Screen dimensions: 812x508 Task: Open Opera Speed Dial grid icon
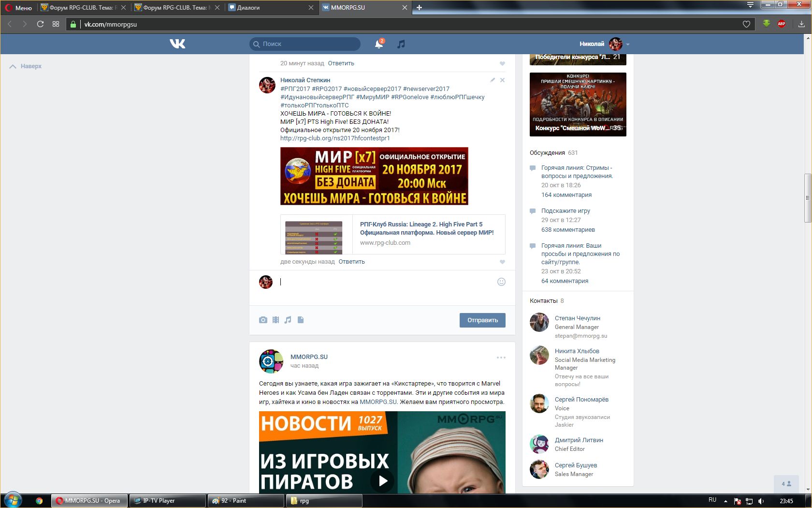click(x=56, y=24)
